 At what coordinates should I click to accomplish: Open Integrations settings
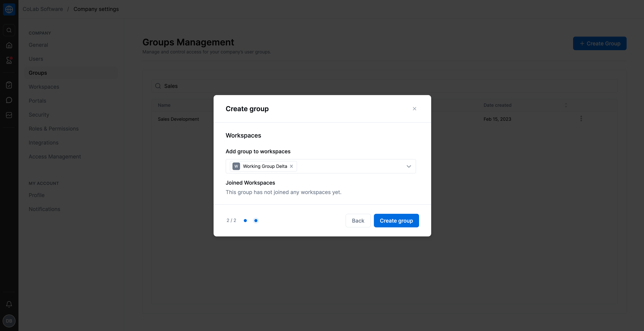click(x=43, y=143)
